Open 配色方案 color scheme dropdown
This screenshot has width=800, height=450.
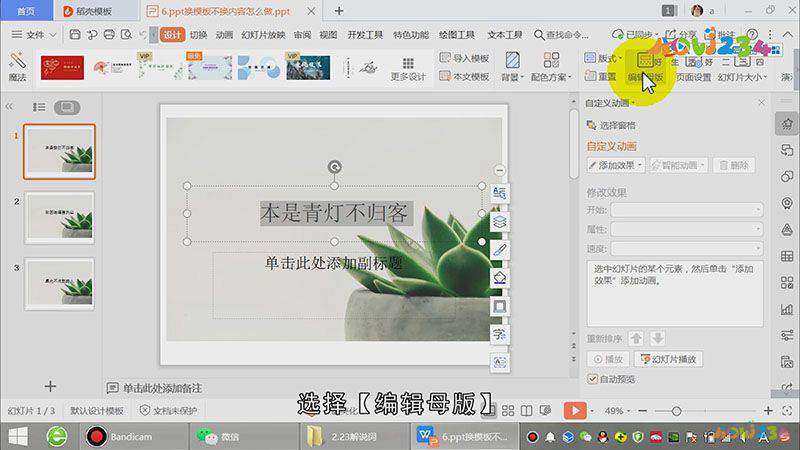pos(551,67)
